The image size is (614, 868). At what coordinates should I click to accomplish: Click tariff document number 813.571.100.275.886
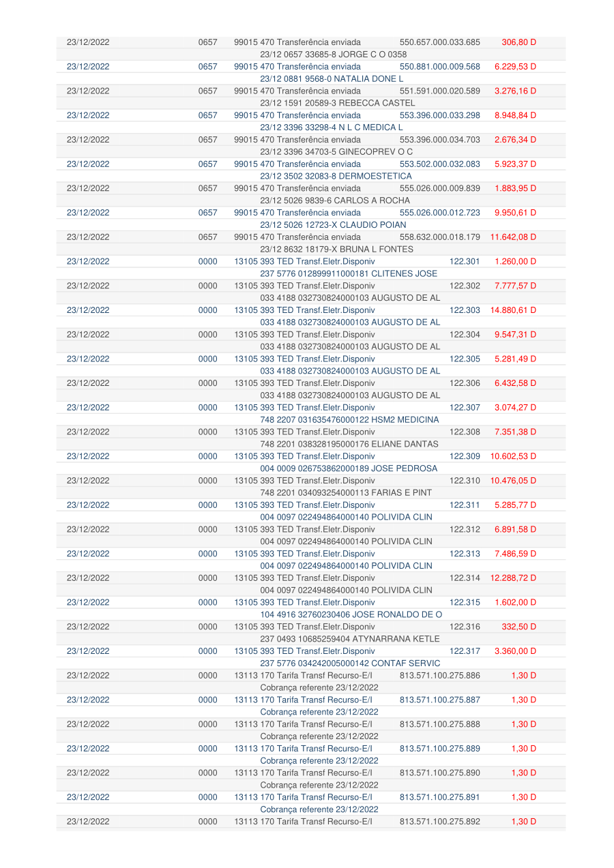point(439,676)
